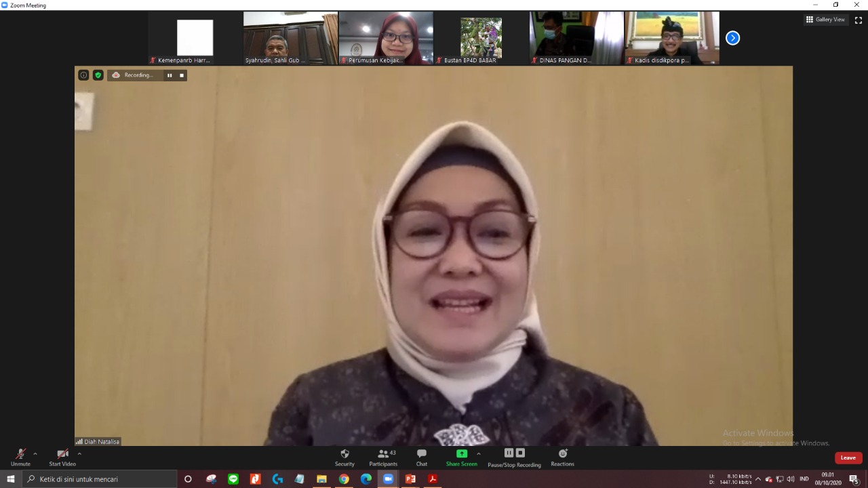Select Perumusan Kebijak... participant thumbnail
The image size is (868, 488).
pyautogui.click(x=386, y=38)
